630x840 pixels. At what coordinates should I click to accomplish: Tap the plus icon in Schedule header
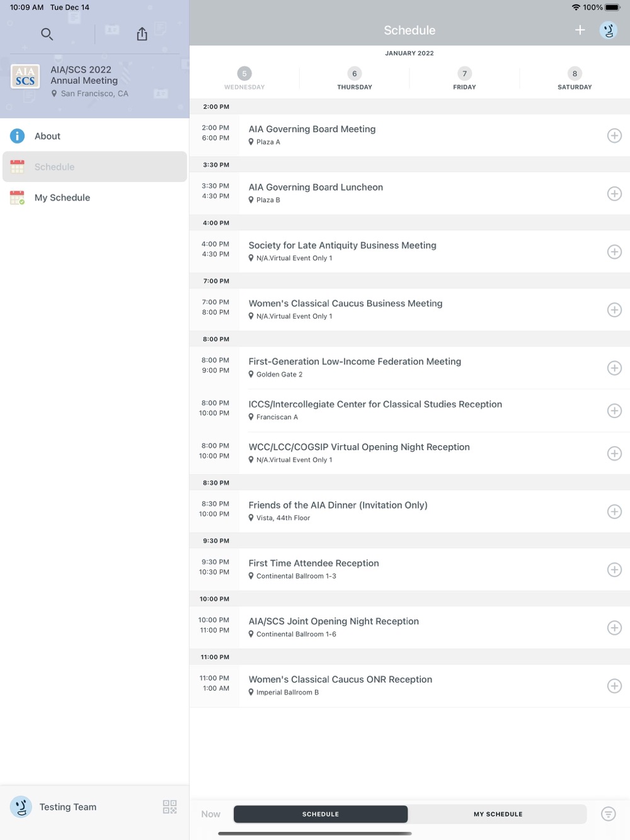click(x=580, y=30)
